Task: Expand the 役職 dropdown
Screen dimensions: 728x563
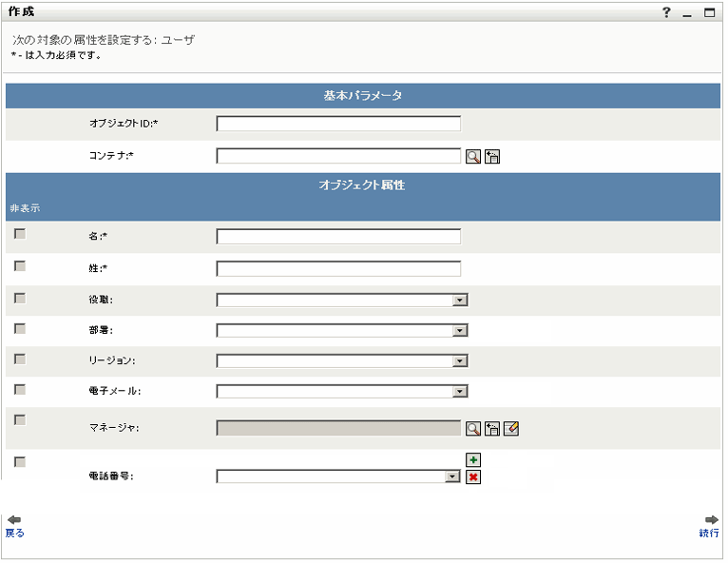Action: pyautogui.click(x=460, y=301)
